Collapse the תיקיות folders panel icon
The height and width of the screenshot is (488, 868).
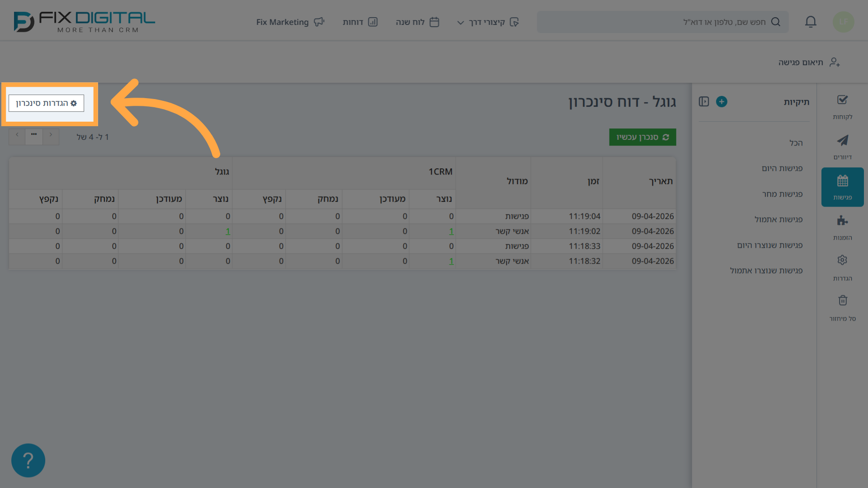click(x=704, y=102)
